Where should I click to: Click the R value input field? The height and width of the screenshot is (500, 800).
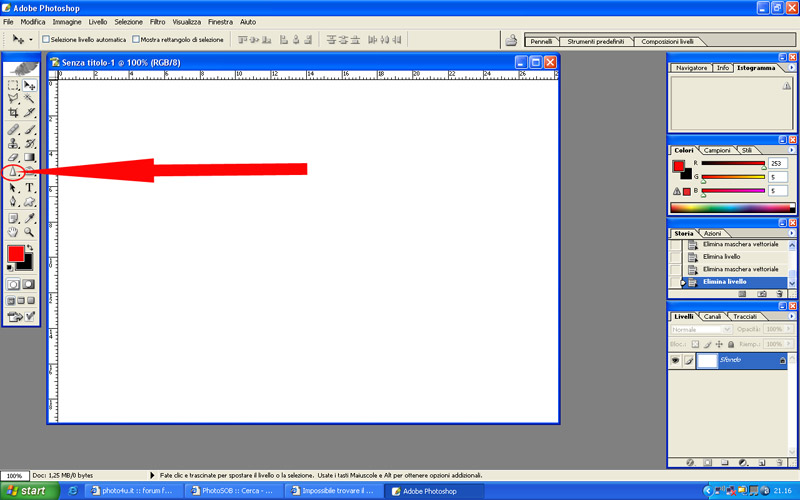pos(777,163)
